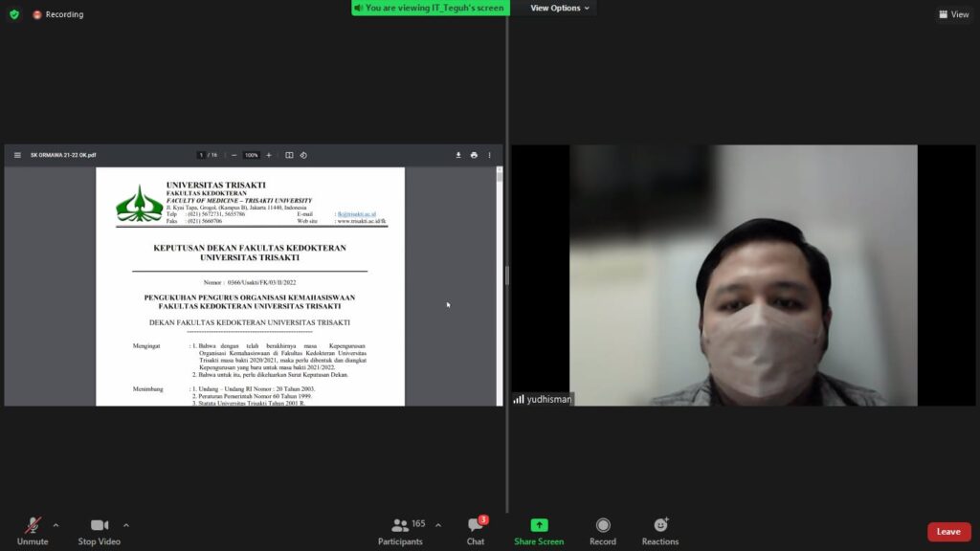The width and height of the screenshot is (980, 551).
Task: Click the Record button
Action: pyautogui.click(x=603, y=532)
